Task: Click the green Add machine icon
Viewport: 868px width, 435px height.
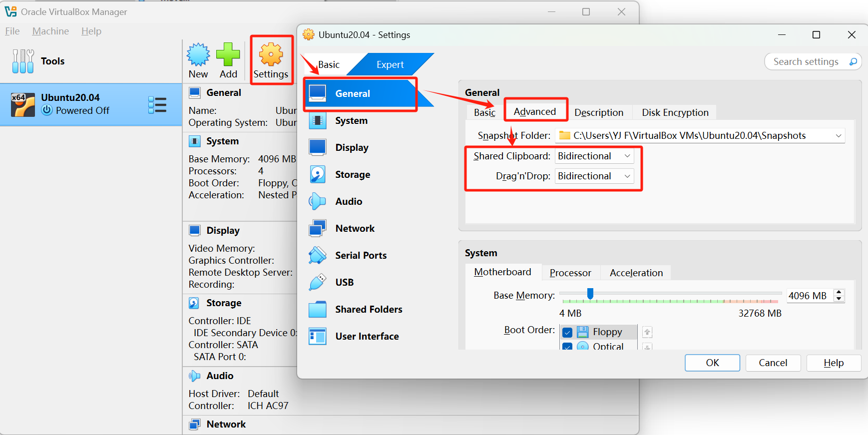Action: [x=228, y=55]
